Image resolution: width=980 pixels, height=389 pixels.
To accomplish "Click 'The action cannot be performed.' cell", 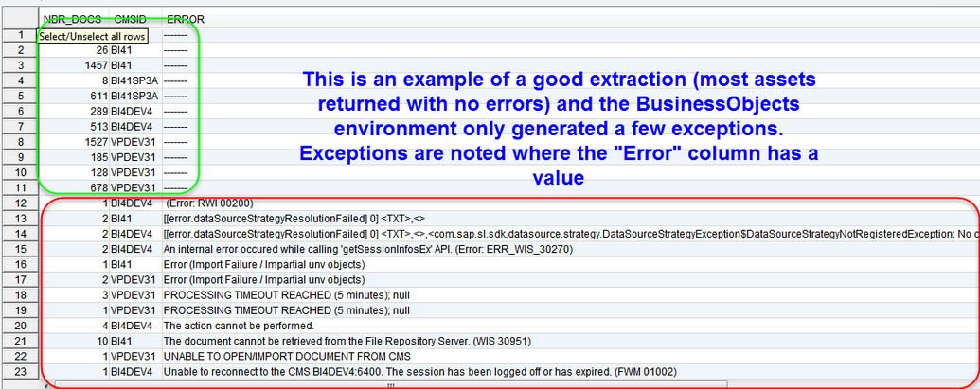I will pyautogui.click(x=239, y=326).
